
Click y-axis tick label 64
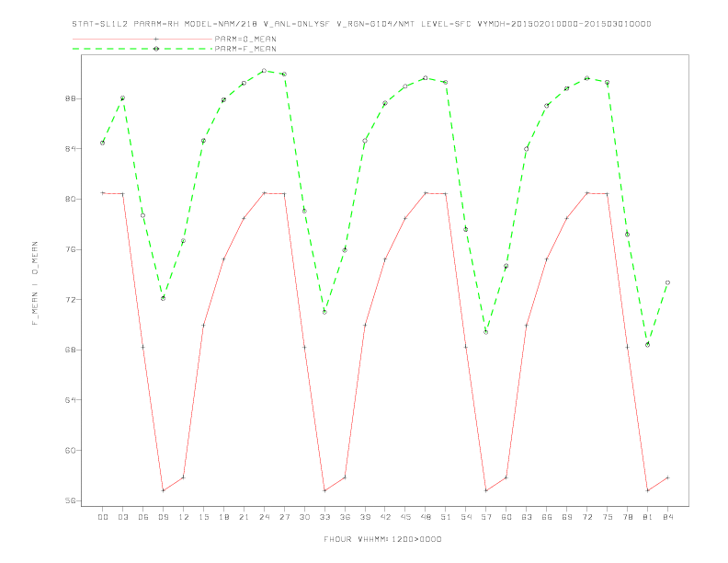[x=70, y=400]
